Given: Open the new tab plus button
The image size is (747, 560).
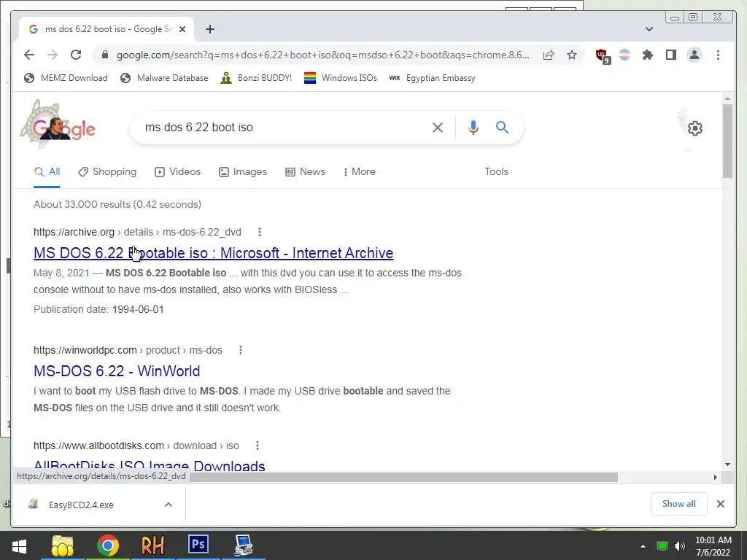Looking at the screenshot, I should (209, 29).
